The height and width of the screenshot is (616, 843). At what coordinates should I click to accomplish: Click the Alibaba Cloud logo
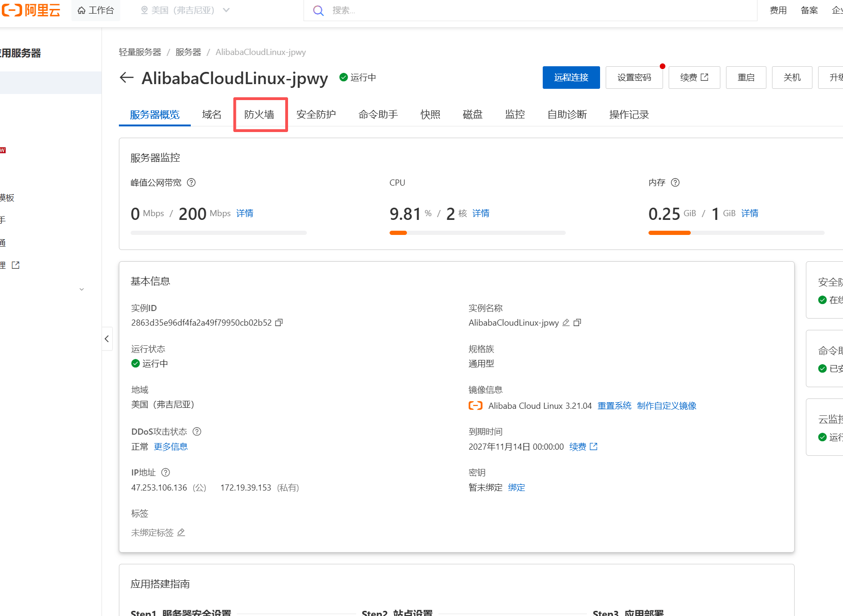click(x=31, y=10)
